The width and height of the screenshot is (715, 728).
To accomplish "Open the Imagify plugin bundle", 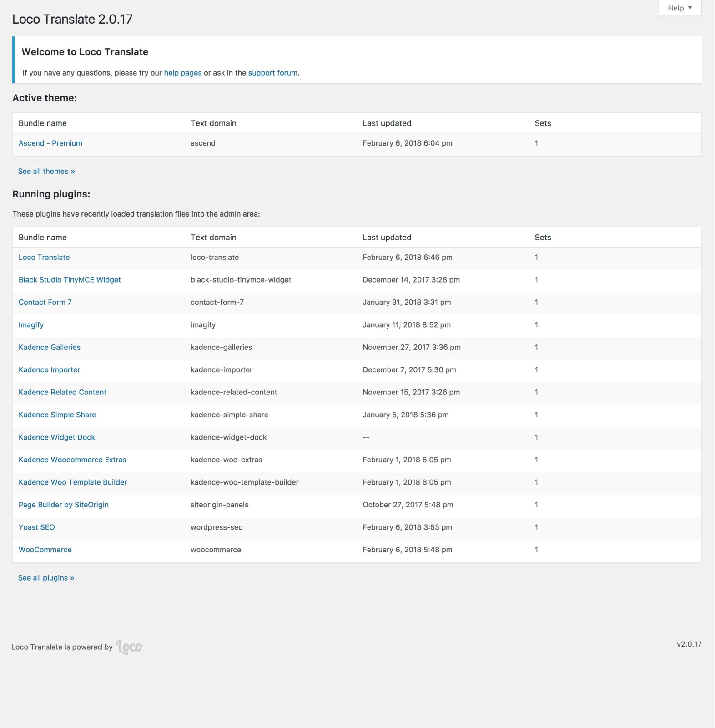I will pyautogui.click(x=31, y=325).
